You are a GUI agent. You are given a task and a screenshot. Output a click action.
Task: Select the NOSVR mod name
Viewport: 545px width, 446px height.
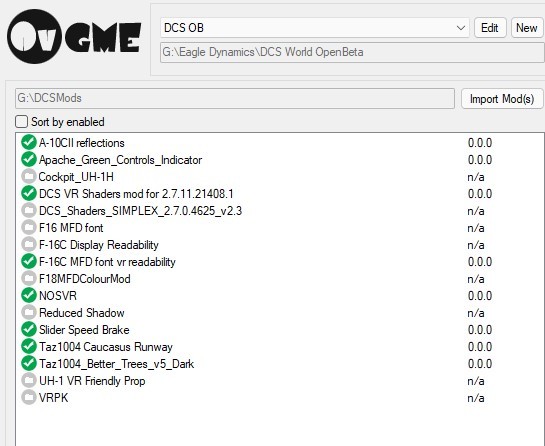click(x=58, y=296)
